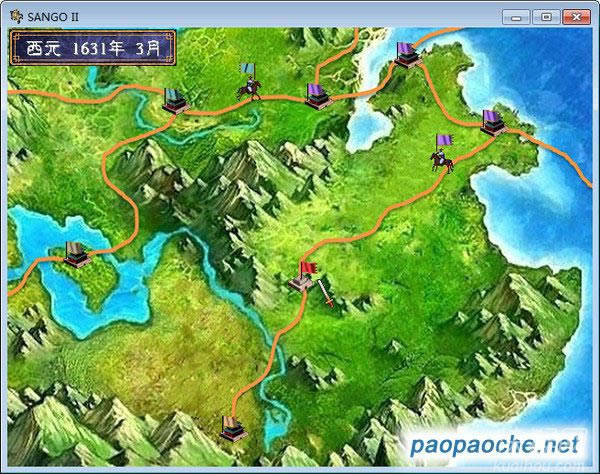Pick the purple-flag city on the eastern peninsula
Image resolution: width=600 pixels, height=474 pixels.
click(493, 121)
